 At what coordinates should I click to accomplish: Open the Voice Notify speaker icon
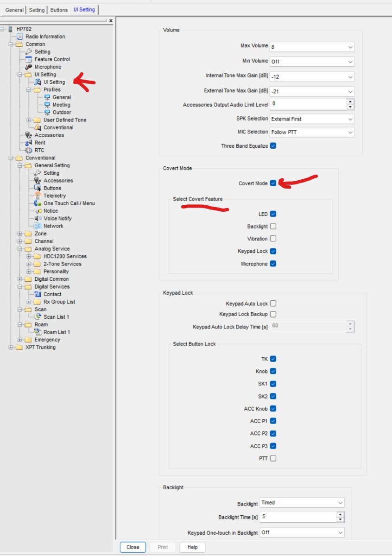[x=38, y=218]
